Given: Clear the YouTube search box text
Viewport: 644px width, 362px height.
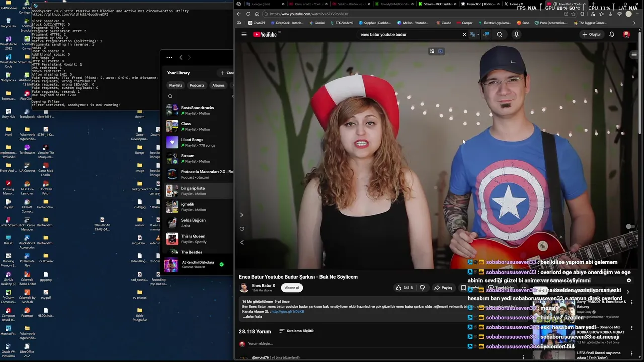Looking at the screenshot, I should [x=464, y=35].
